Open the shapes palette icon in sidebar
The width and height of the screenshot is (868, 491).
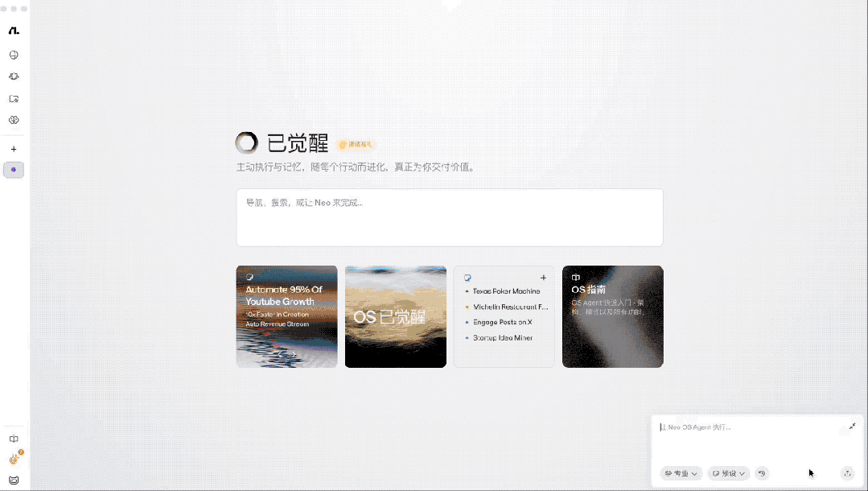pos(14,120)
